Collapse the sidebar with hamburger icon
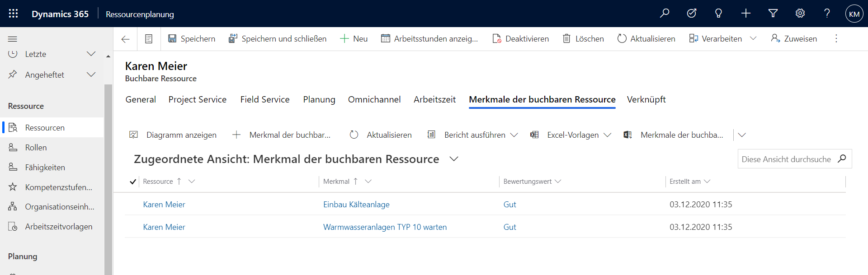 point(13,39)
